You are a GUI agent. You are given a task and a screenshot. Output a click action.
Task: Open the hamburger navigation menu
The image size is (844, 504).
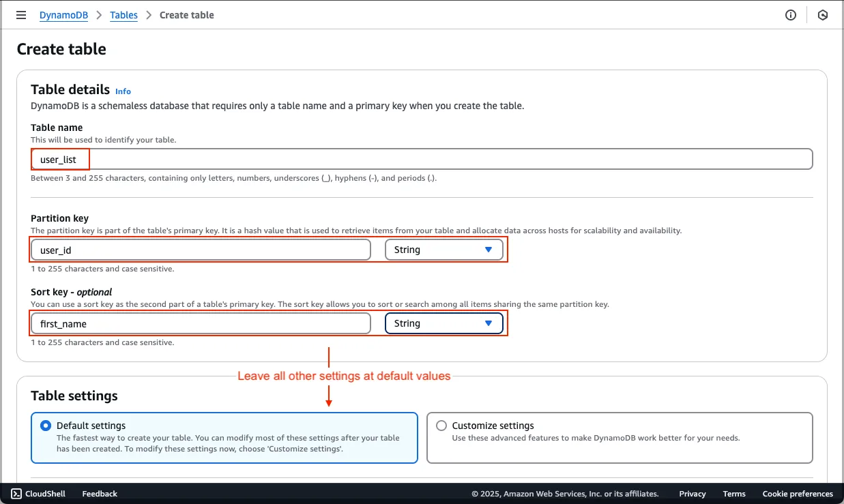21,15
